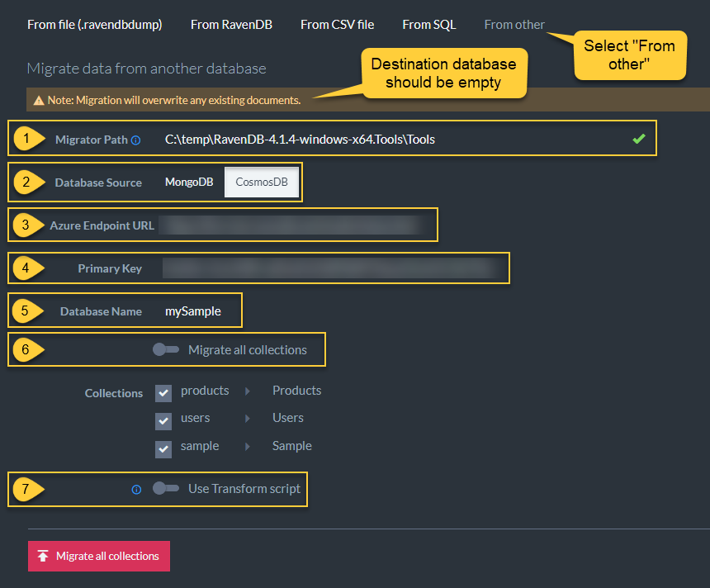Viewport: 710px width, 588px height.
Task: Click the arrow icon in the products row
Action: click(247, 391)
